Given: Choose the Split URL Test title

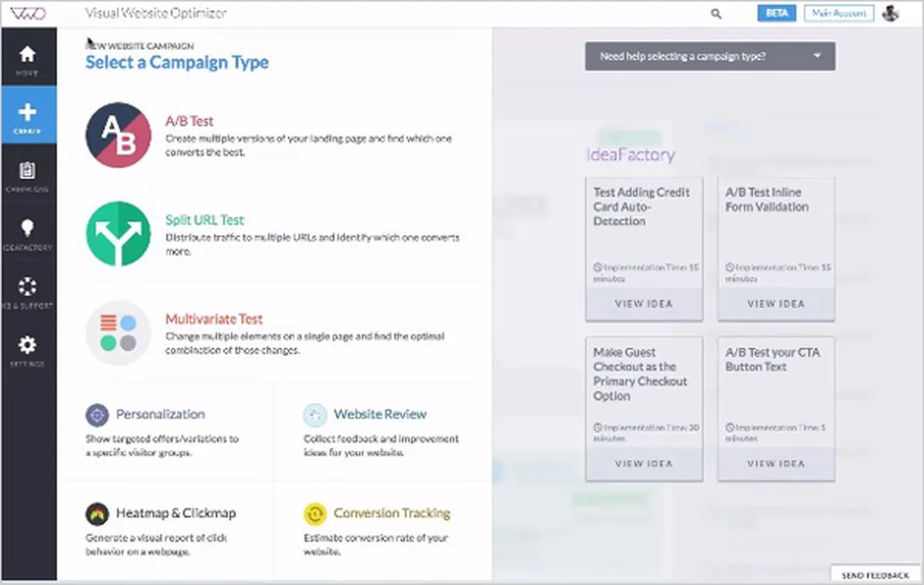Looking at the screenshot, I should 205,220.
